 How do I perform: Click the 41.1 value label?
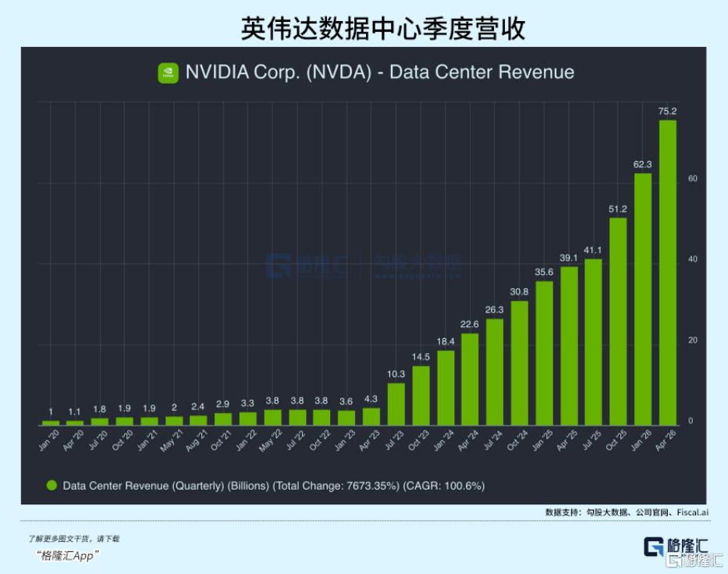tap(593, 250)
